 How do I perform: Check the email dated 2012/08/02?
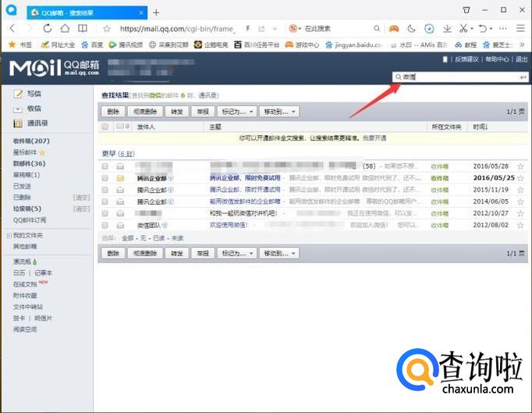pos(105,225)
